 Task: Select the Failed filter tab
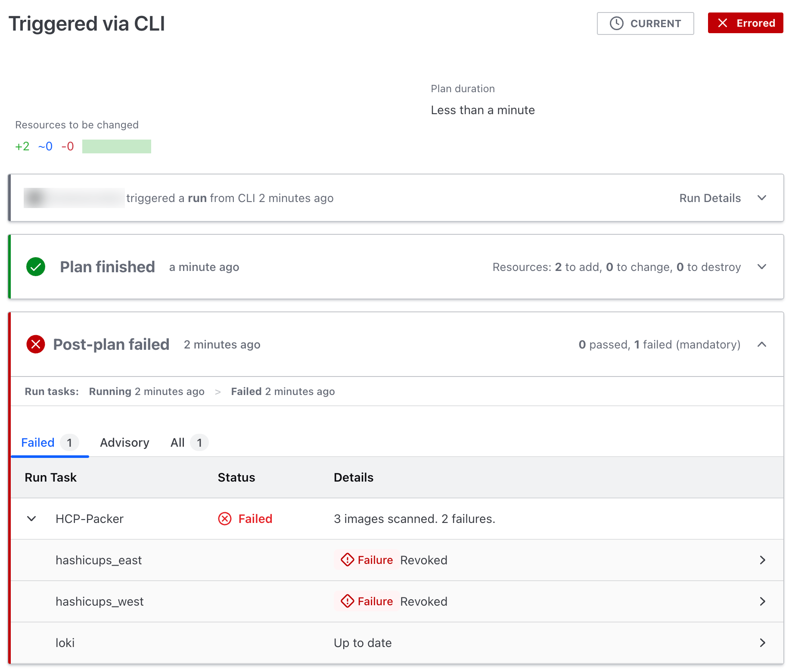37,442
